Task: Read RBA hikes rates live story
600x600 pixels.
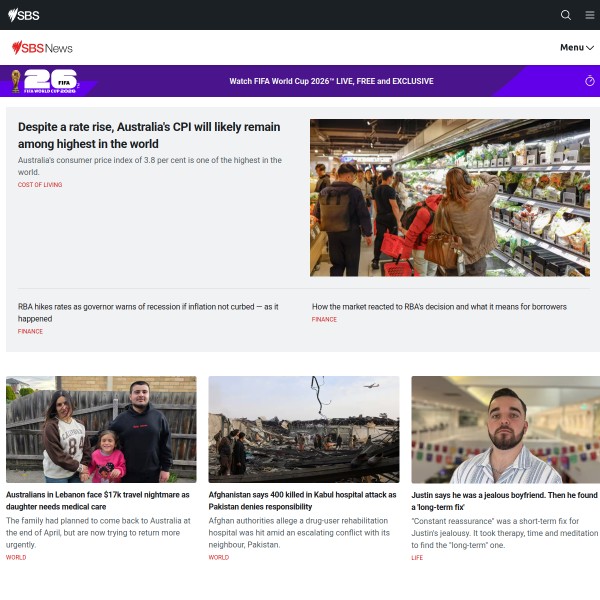Action: tap(148, 313)
